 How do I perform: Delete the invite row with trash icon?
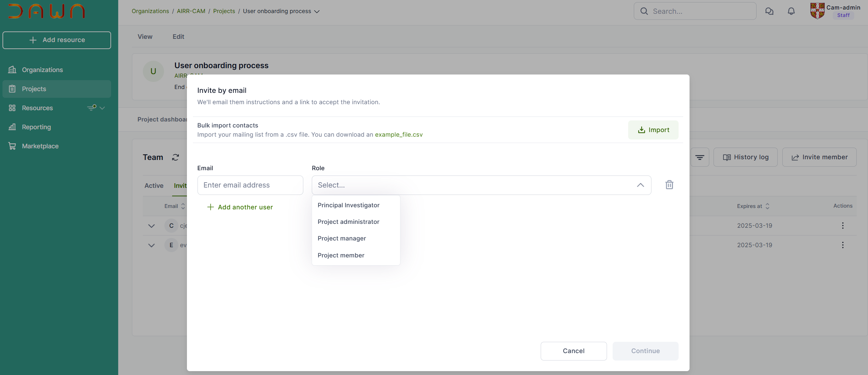coord(669,185)
